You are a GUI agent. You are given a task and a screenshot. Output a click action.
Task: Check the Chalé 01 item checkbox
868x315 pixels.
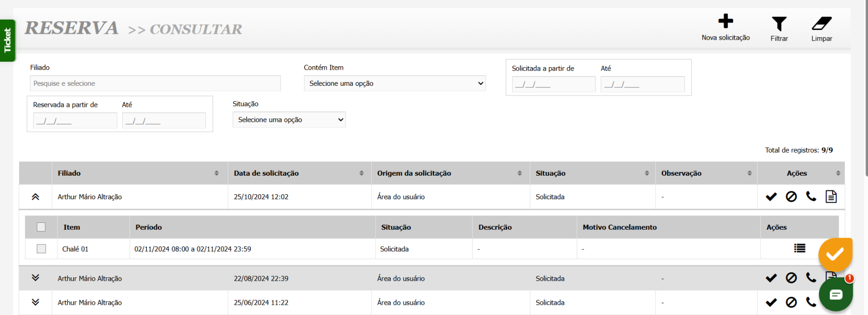41,249
